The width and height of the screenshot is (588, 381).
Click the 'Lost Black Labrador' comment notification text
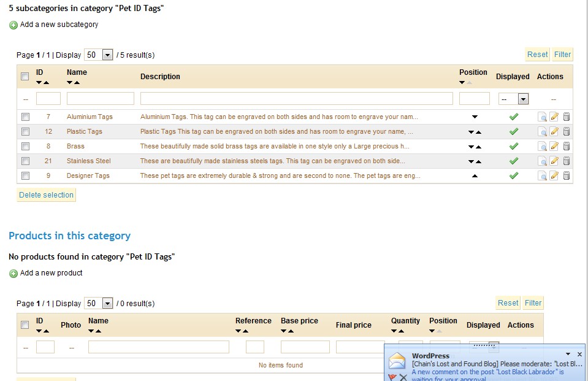487,375
